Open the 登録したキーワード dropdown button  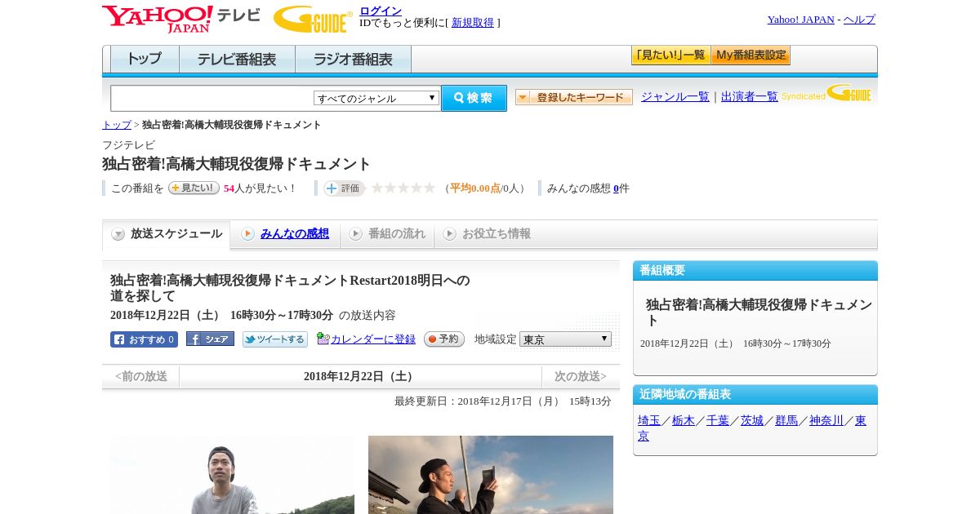pyautogui.click(x=574, y=97)
